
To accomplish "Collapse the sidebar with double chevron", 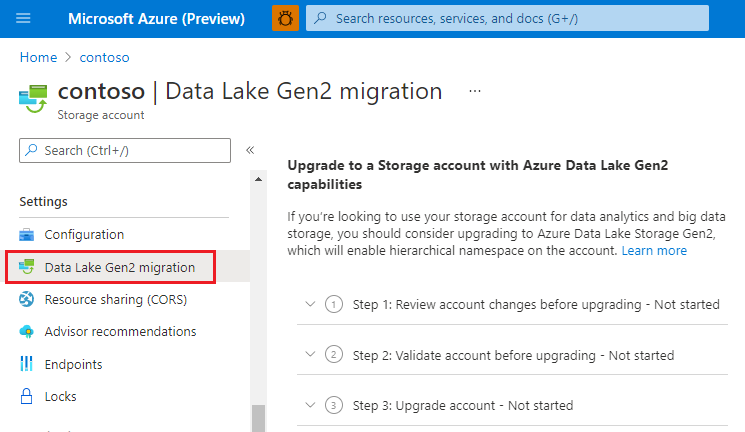I will [x=250, y=150].
